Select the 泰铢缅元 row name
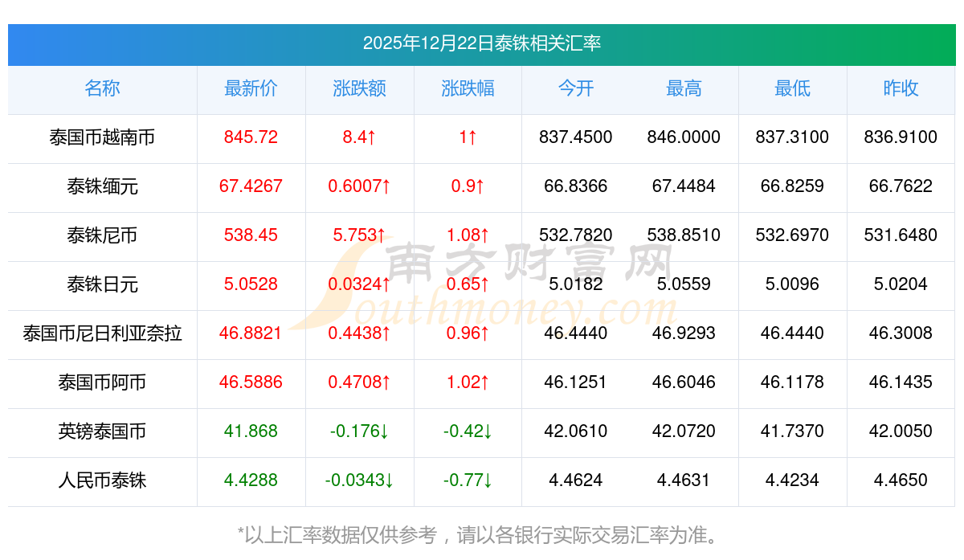 click(x=102, y=187)
